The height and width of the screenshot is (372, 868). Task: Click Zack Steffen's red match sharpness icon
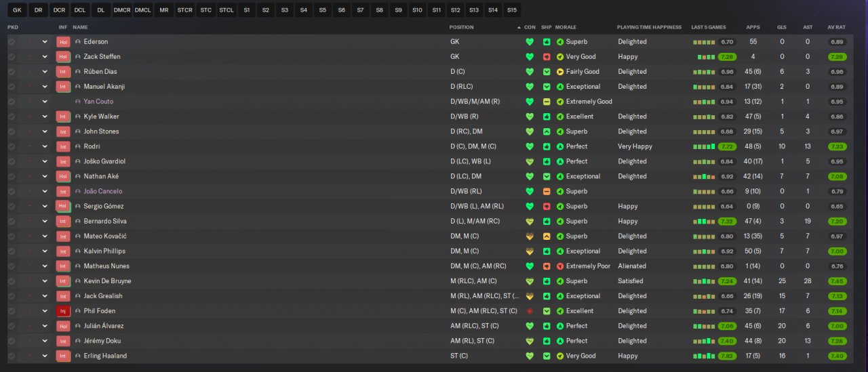pos(547,57)
